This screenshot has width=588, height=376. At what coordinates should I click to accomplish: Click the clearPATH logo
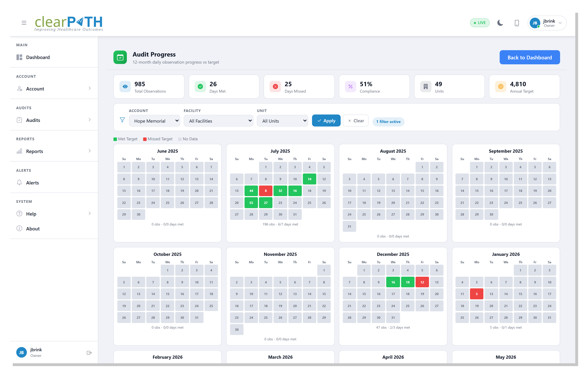[69, 23]
